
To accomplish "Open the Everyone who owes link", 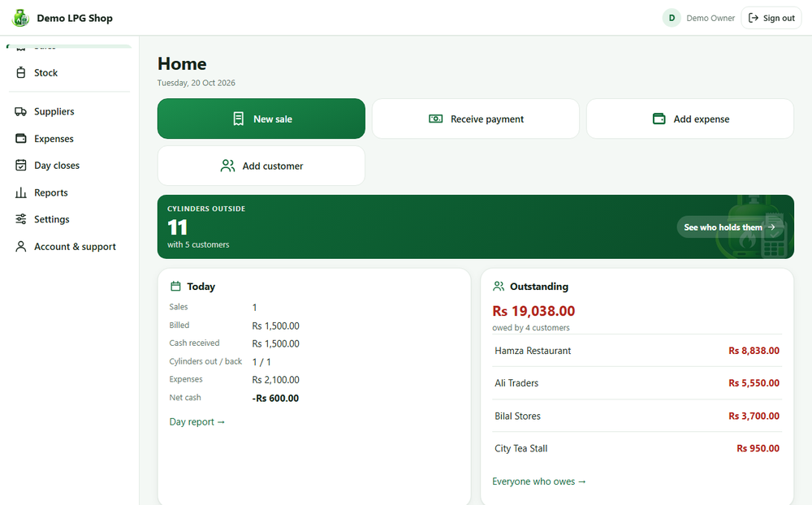I will [x=538, y=481].
